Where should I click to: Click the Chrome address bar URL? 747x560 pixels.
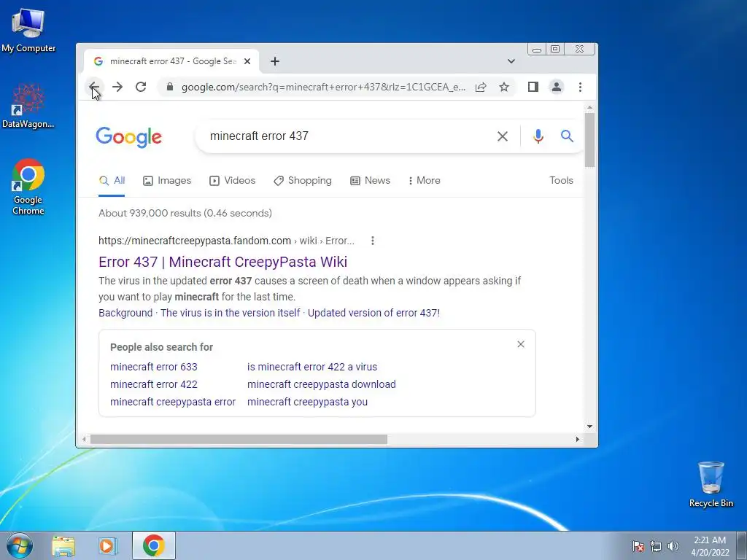pyautogui.click(x=323, y=87)
